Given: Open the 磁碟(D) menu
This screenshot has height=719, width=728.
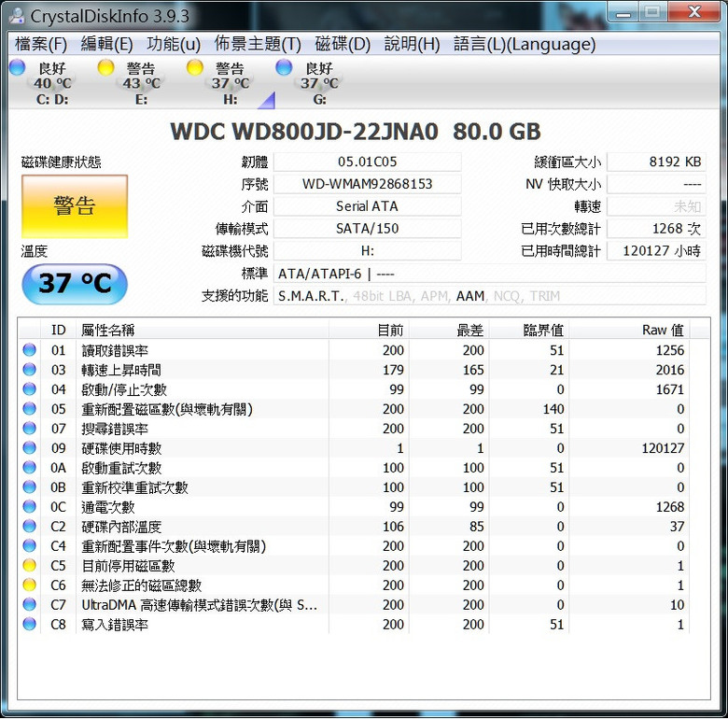Looking at the screenshot, I should point(343,44).
